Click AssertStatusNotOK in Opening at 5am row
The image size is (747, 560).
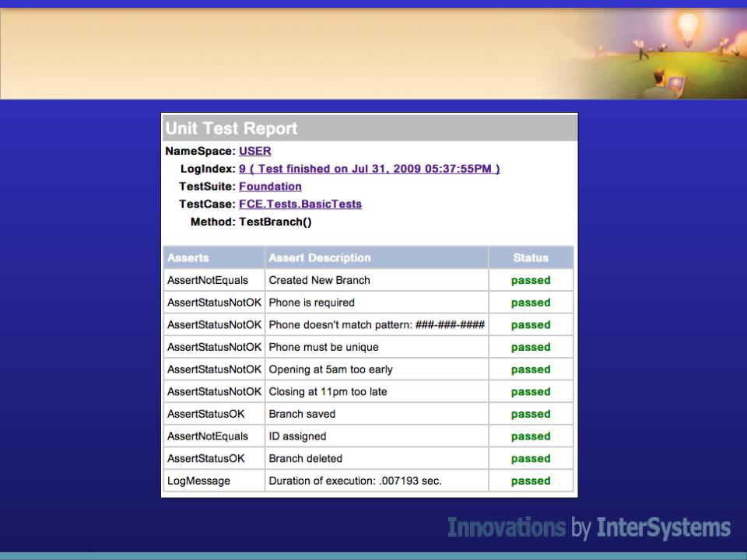click(214, 369)
